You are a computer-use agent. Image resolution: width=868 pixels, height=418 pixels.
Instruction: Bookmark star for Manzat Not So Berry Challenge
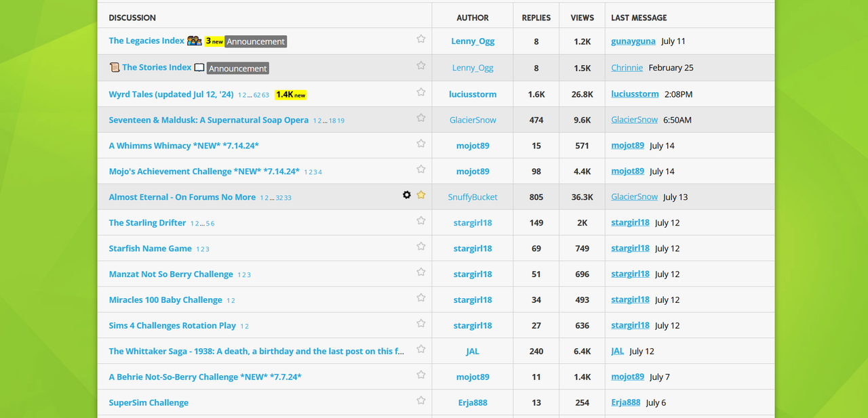pyautogui.click(x=421, y=272)
